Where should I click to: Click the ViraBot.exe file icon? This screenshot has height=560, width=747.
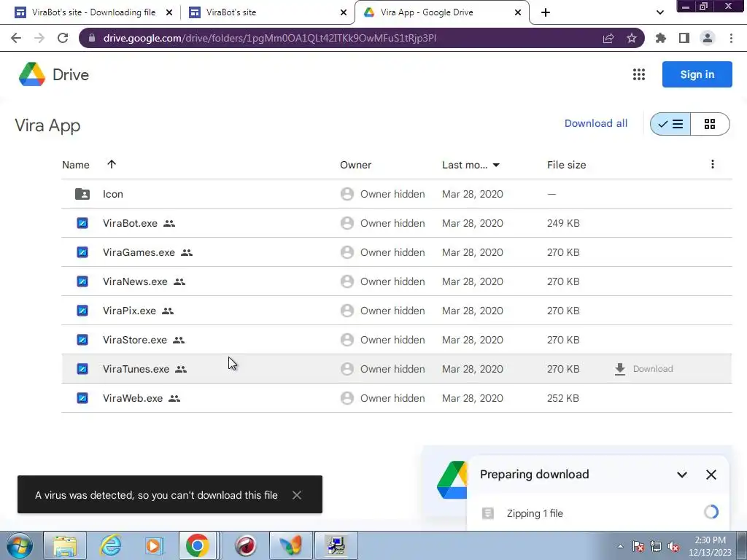tap(82, 223)
